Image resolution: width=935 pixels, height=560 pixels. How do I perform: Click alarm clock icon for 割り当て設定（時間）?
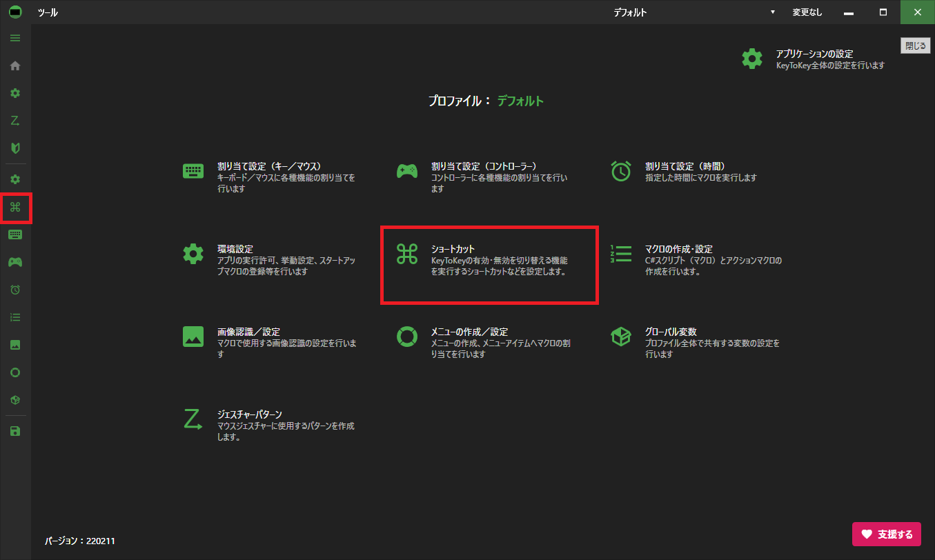click(x=621, y=171)
